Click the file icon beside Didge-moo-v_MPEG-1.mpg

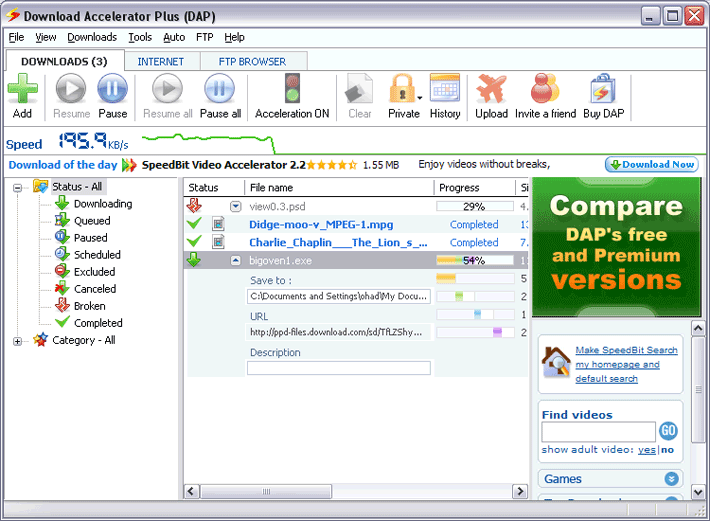[218, 224]
